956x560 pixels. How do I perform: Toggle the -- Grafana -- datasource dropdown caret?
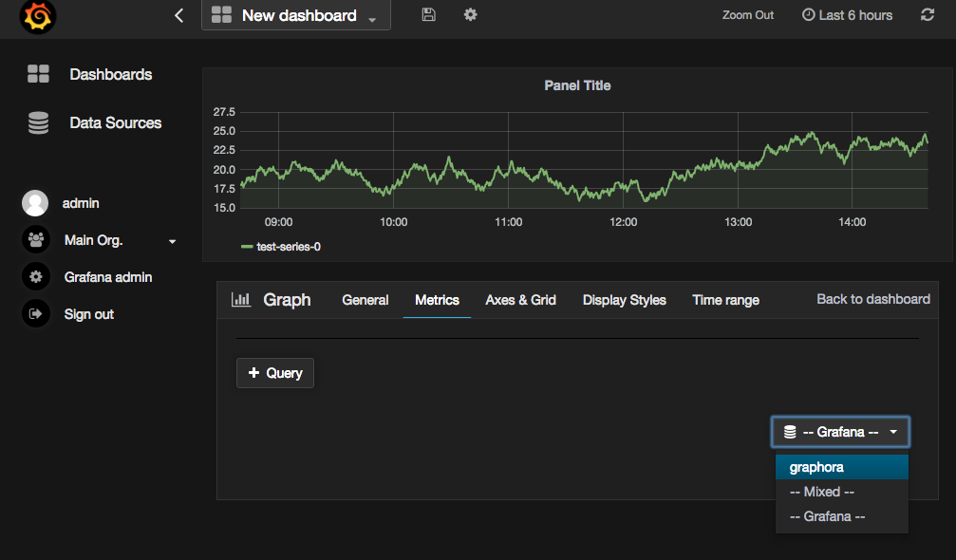(x=893, y=432)
